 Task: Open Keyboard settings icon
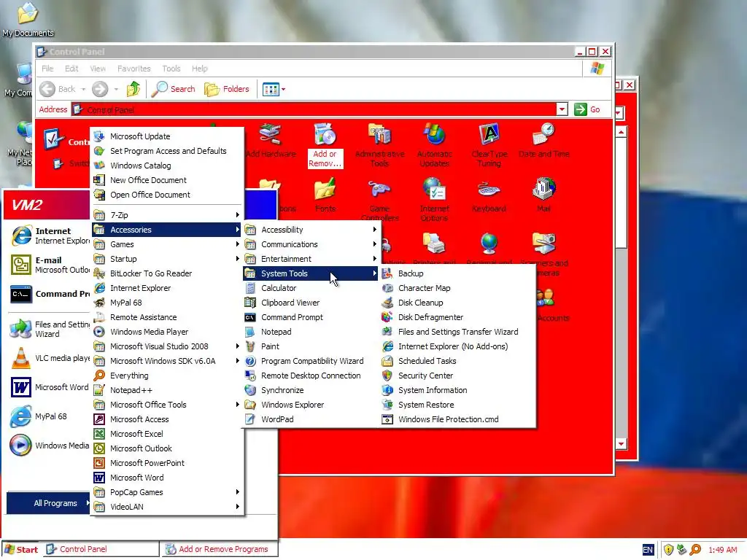(489, 195)
